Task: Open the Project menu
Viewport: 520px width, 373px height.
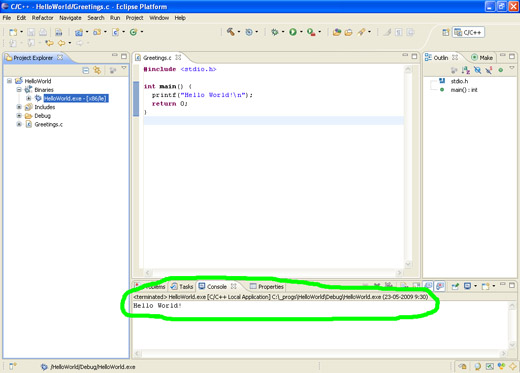Action: [134, 18]
